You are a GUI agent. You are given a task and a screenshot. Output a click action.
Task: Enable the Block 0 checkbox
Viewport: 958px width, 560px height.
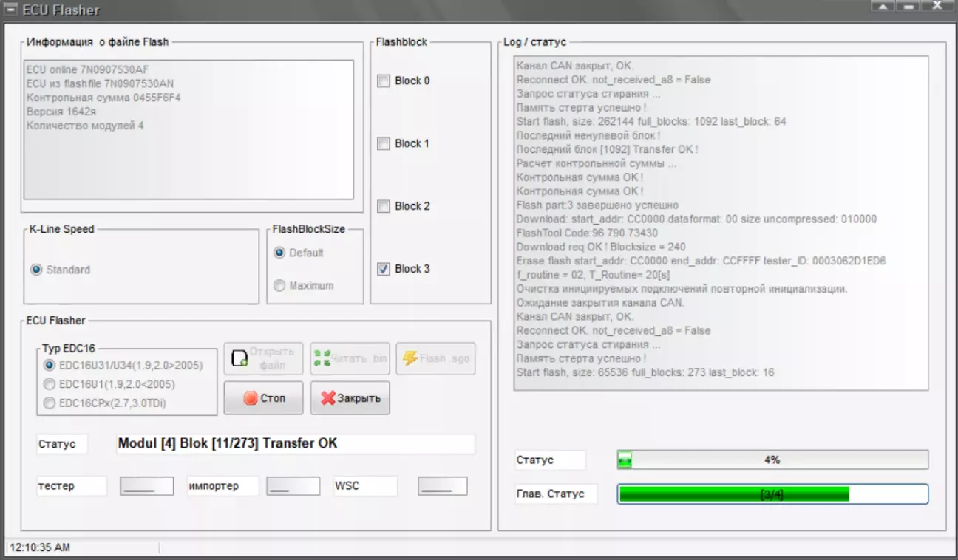point(384,81)
